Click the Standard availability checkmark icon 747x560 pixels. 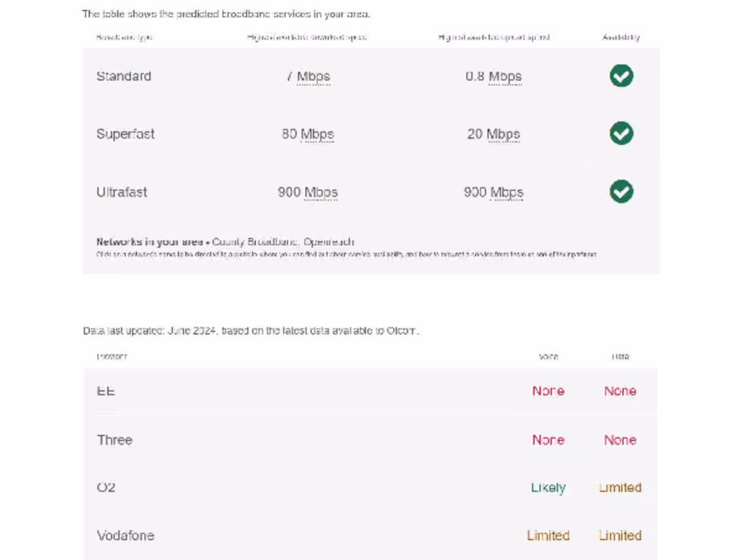[x=622, y=76]
